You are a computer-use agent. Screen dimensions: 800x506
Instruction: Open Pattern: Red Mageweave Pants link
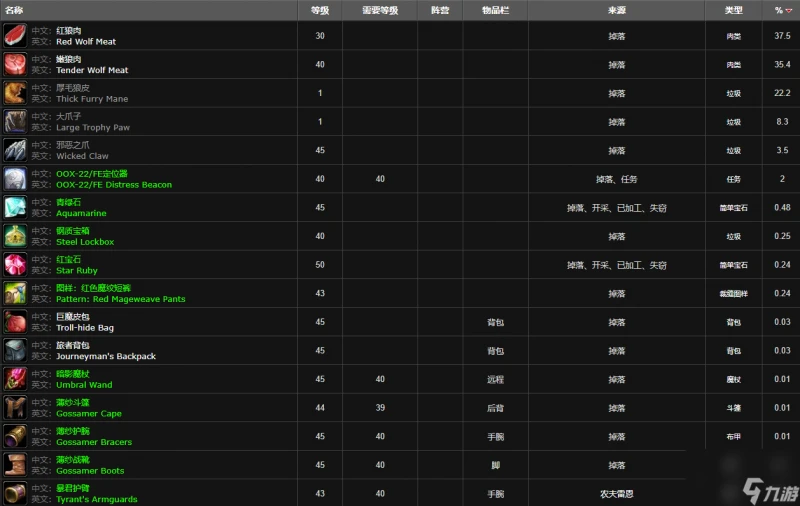pyautogui.click(x=120, y=299)
